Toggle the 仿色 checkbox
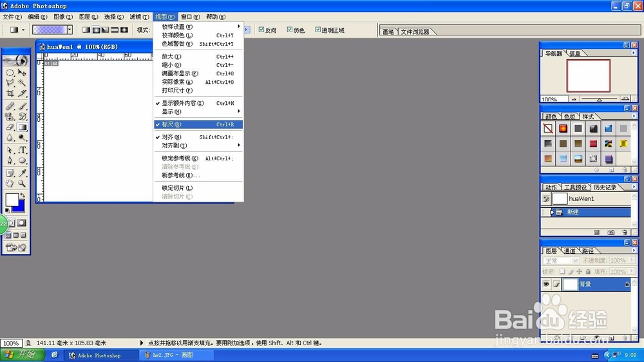 coord(290,30)
